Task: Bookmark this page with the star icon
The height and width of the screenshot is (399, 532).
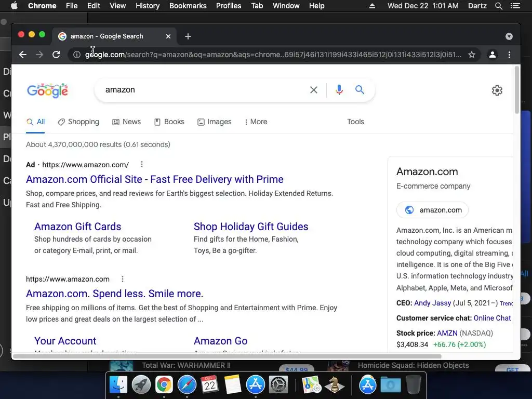Action: point(472,55)
